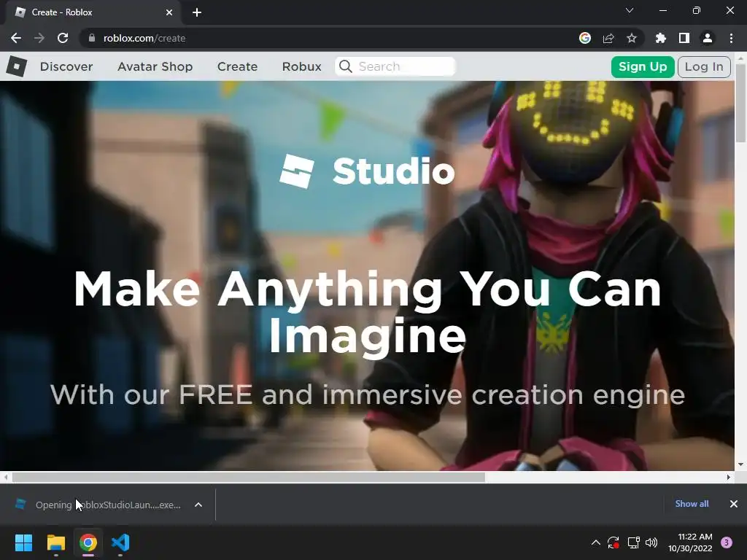Click the Log In button

coord(704,66)
